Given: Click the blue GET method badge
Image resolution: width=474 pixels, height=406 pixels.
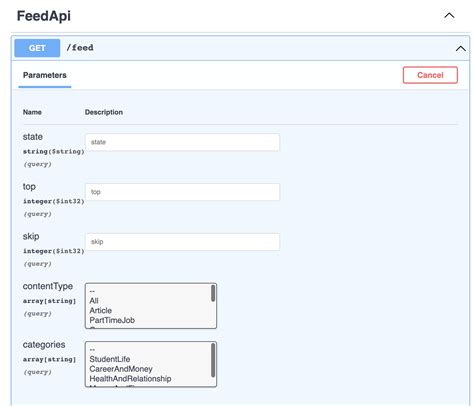Looking at the screenshot, I should tap(37, 48).
